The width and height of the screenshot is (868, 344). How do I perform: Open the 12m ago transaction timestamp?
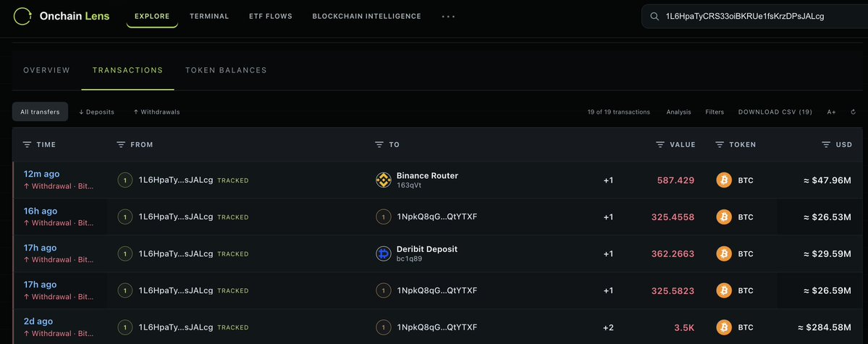pyautogui.click(x=41, y=174)
